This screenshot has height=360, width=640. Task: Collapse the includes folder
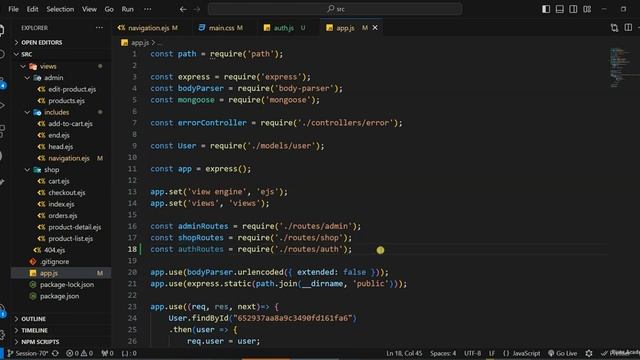[60, 112]
